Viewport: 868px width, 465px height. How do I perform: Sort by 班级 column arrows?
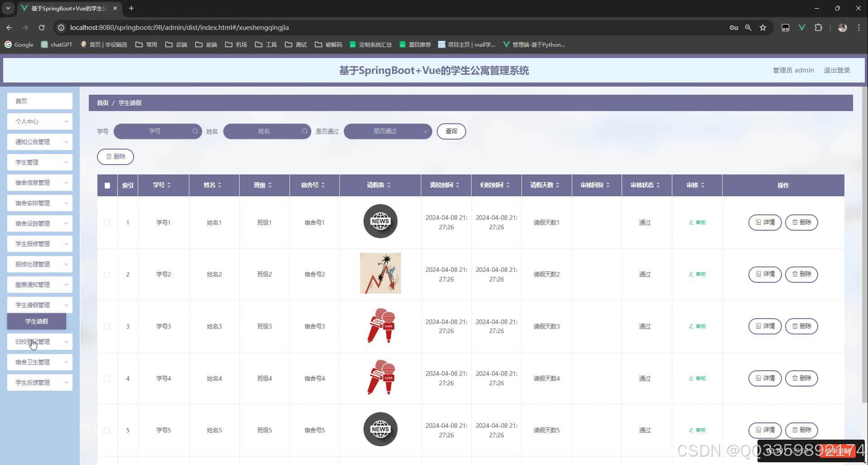[270, 185]
